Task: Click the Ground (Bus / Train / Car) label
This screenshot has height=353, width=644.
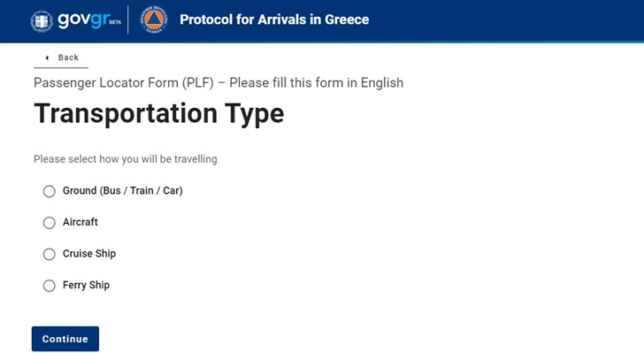Action: [x=122, y=191]
